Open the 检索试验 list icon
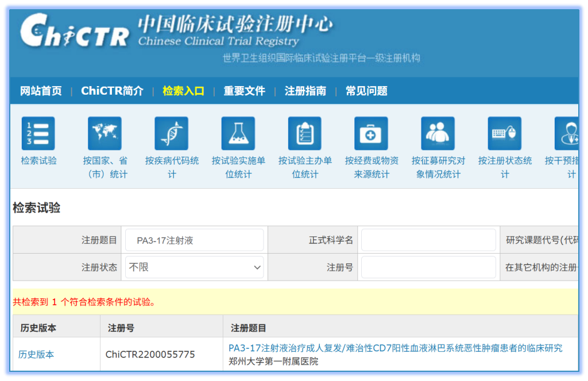Screen dimensions: 588x381 pos(38,134)
